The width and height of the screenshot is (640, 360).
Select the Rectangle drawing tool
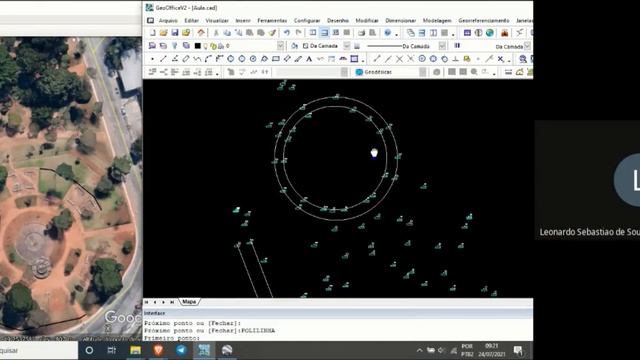276,59
